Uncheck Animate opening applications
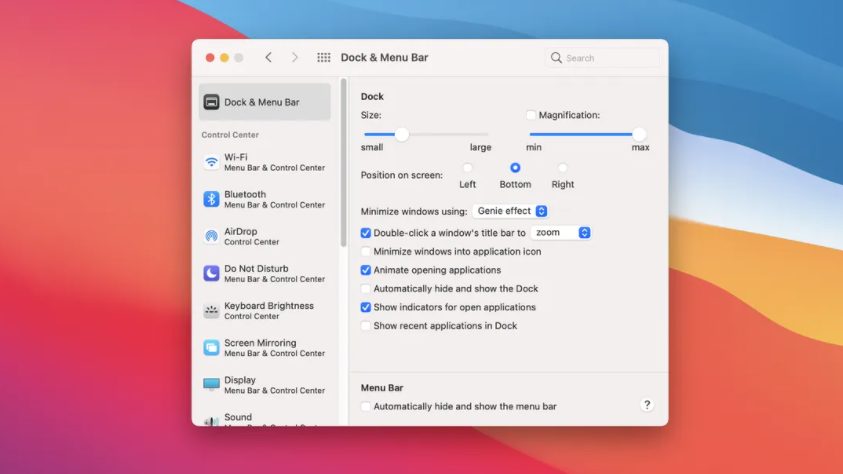The image size is (843, 474). click(x=366, y=270)
